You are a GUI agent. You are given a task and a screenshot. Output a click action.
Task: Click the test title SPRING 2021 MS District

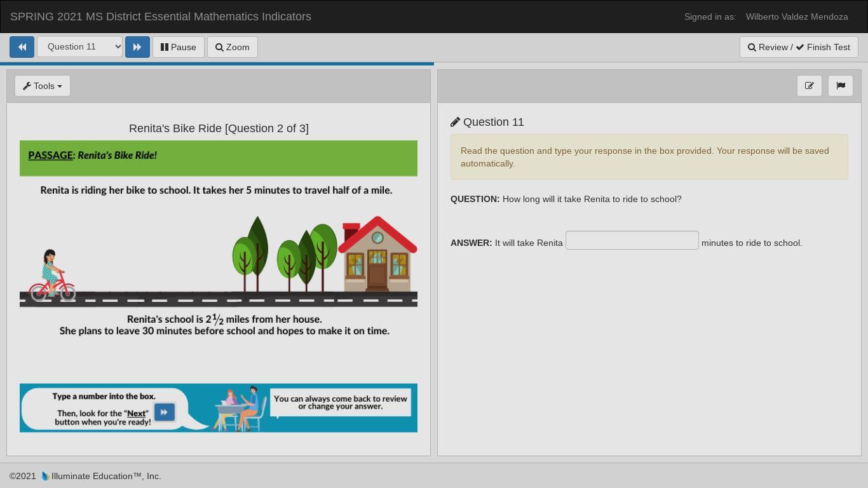click(x=161, y=17)
